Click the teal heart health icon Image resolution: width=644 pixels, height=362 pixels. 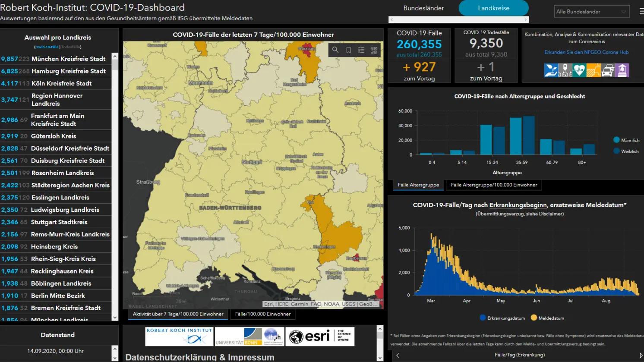579,70
